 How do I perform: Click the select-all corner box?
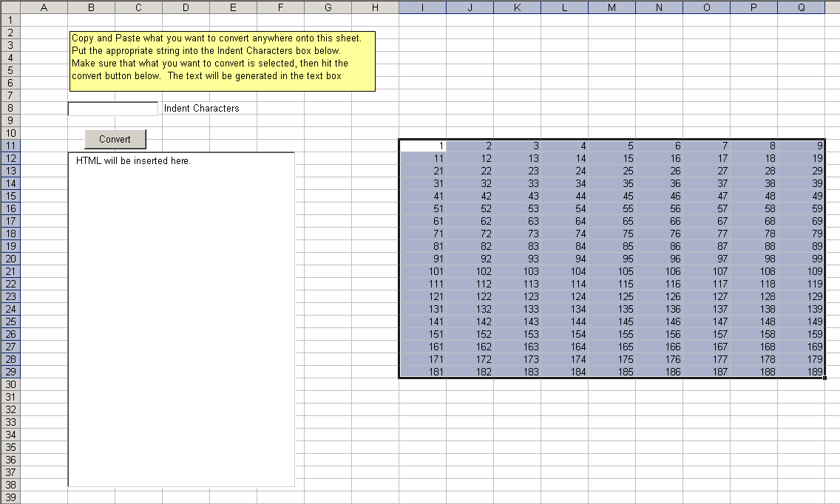point(10,7)
